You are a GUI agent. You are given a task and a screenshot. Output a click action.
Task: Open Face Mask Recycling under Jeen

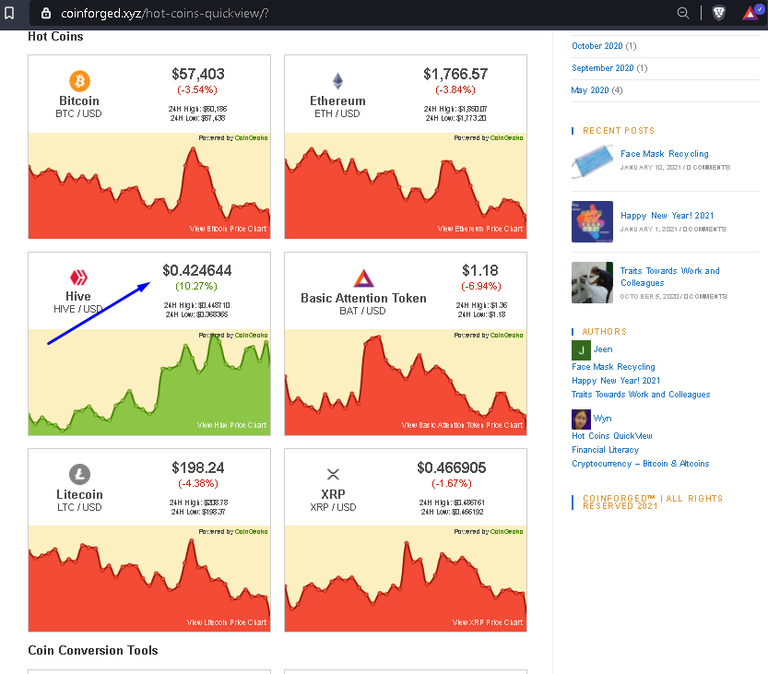tap(613, 367)
